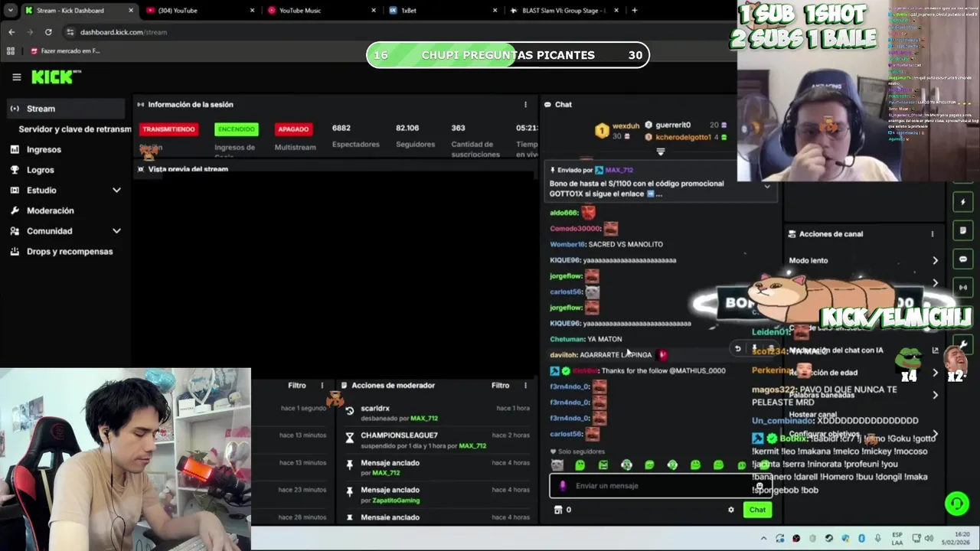Open Acciones de canal three-dot menu
Viewport: 980px width, 551px height.
click(x=932, y=234)
